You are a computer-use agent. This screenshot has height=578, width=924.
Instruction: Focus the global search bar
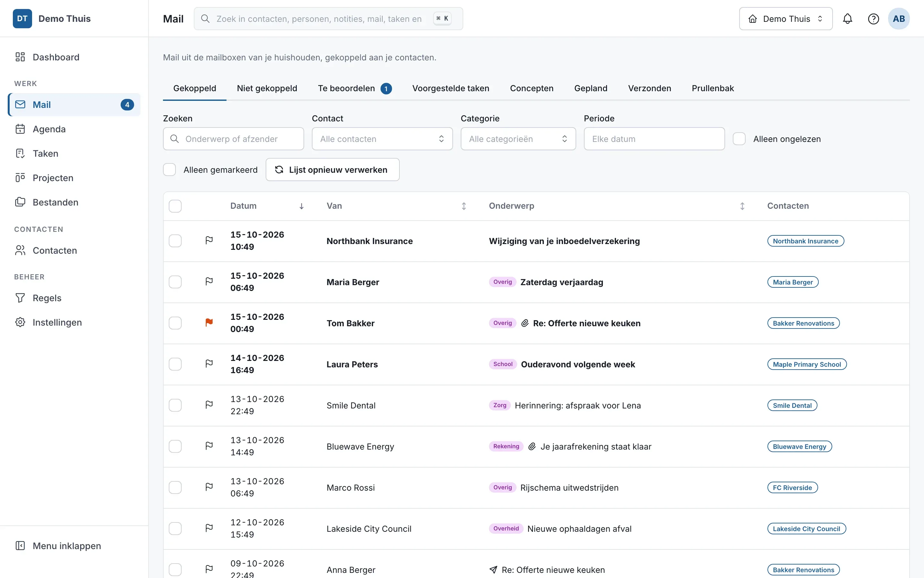[328, 19]
